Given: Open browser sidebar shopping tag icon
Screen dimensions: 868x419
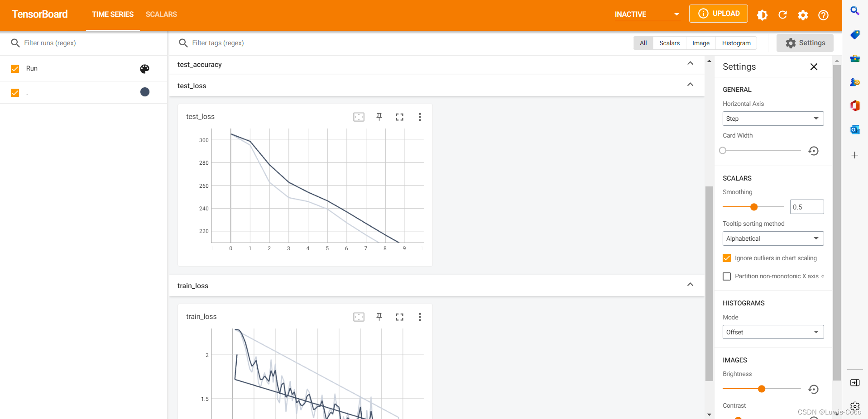Looking at the screenshot, I should (x=855, y=34).
